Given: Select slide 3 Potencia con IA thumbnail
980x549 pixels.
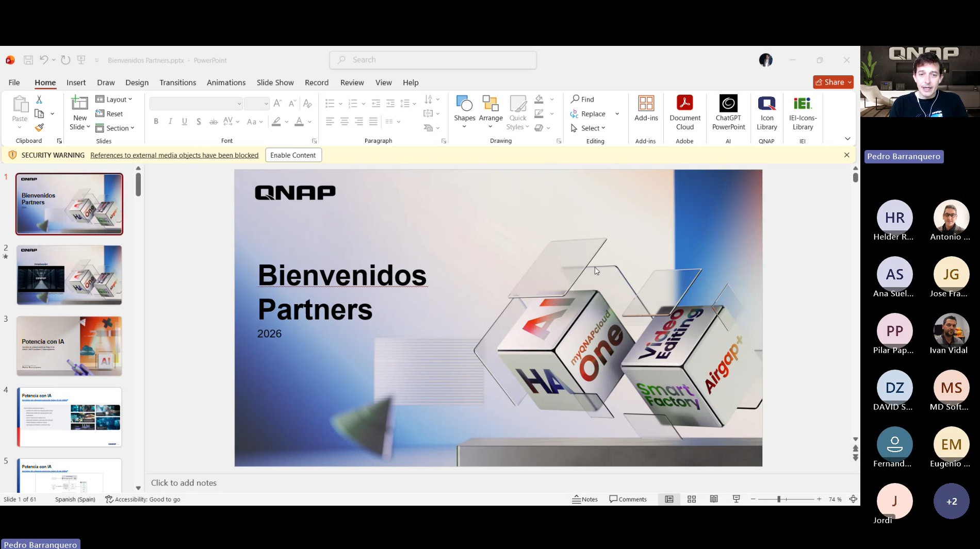Looking at the screenshot, I should coord(69,346).
